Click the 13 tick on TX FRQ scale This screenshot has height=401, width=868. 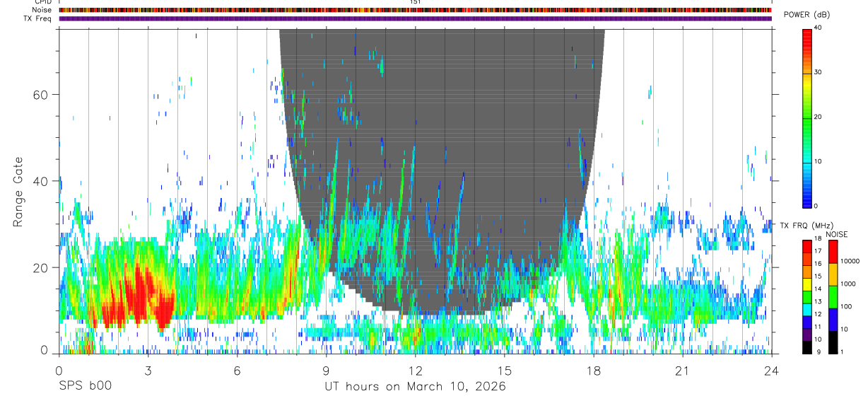pos(818,301)
